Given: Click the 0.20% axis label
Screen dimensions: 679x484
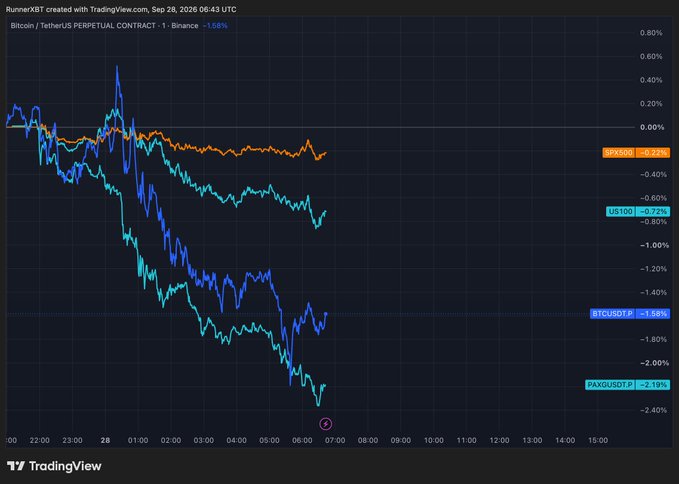Looking at the screenshot, I should (x=651, y=103).
